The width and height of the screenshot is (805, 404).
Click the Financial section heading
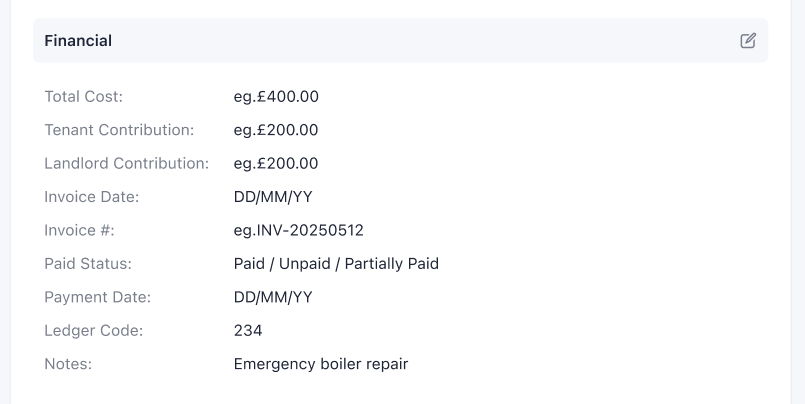[x=78, y=41]
